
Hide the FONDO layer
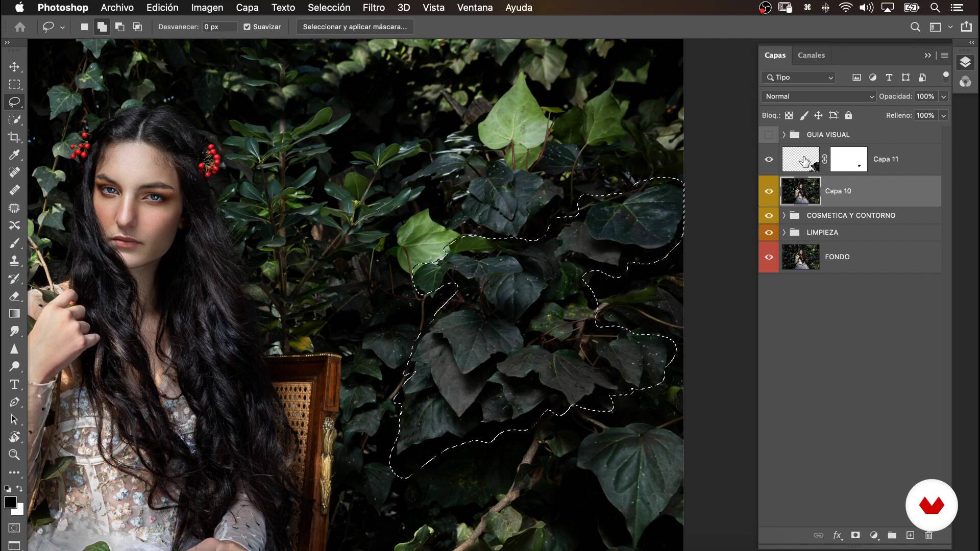[x=769, y=257]
